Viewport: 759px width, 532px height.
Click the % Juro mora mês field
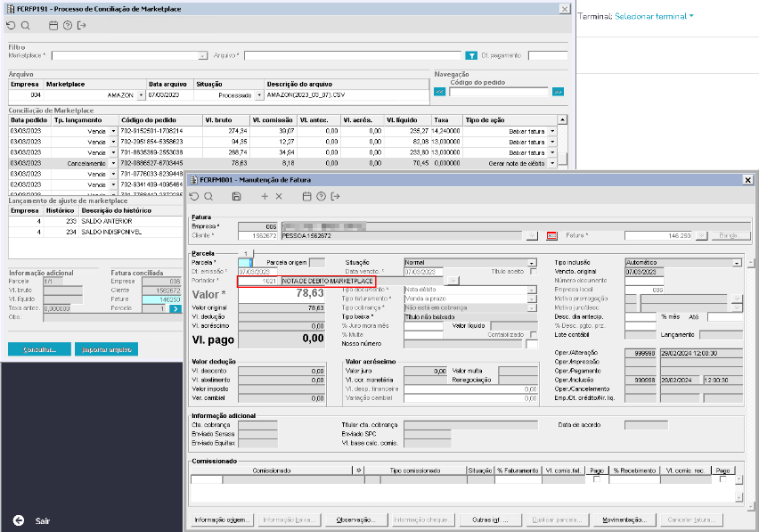423,326
